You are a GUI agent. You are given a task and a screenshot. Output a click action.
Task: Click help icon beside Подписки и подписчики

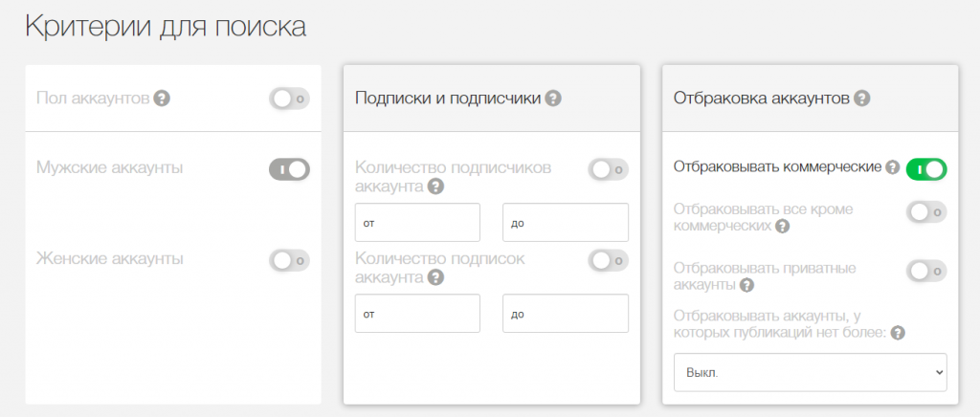click(x=553, y=98)
